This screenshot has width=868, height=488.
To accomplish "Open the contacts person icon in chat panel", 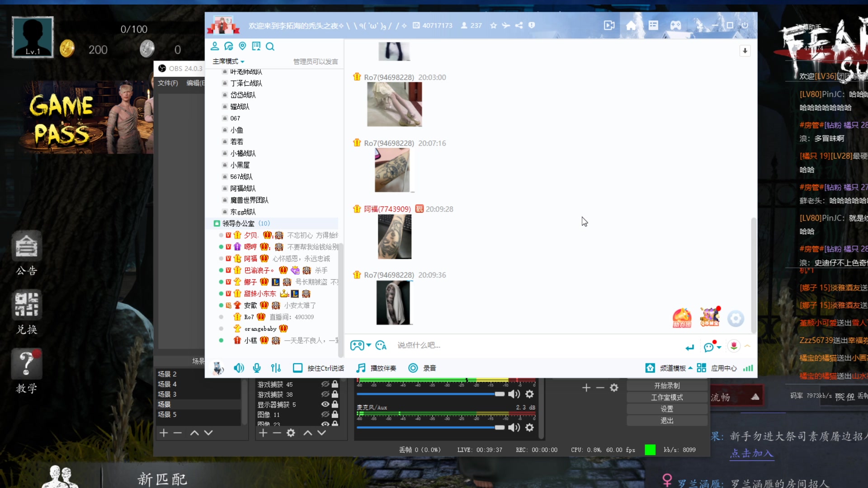I will (x=215, y=46).
